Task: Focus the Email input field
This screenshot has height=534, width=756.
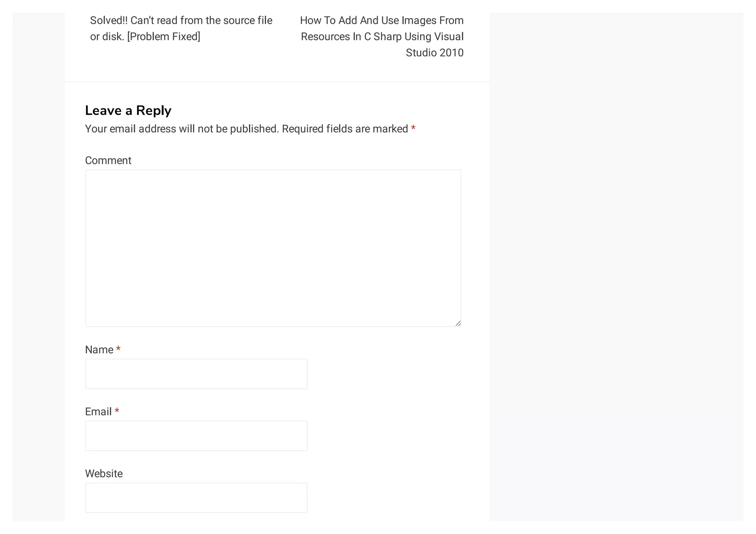Action: pyautogui.click(x=196, y=436)
